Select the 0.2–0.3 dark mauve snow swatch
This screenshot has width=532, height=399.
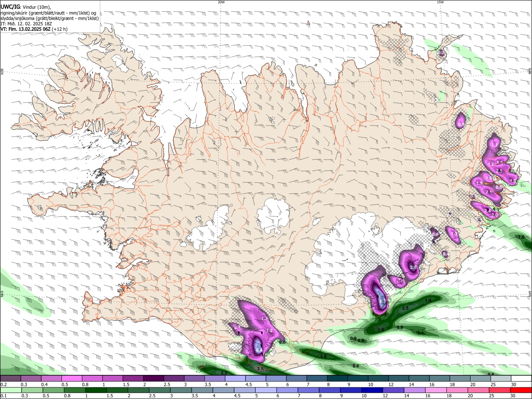(x=10, y=379)
